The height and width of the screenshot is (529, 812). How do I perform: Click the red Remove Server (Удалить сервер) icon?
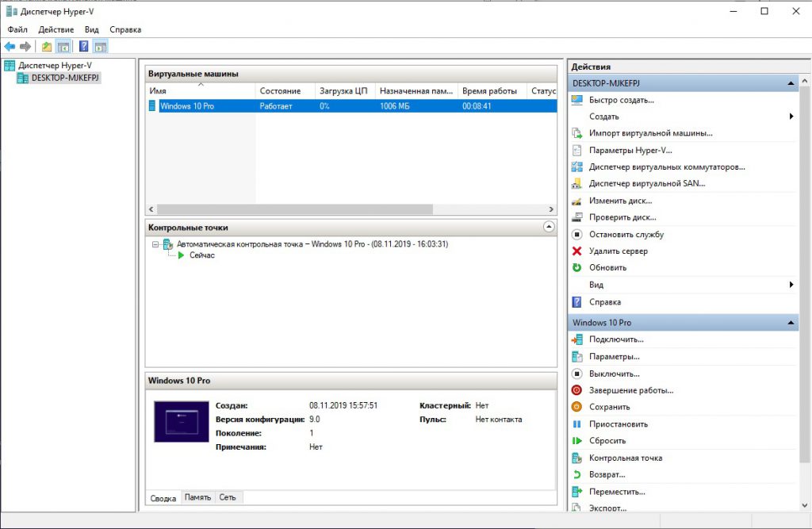576,251
